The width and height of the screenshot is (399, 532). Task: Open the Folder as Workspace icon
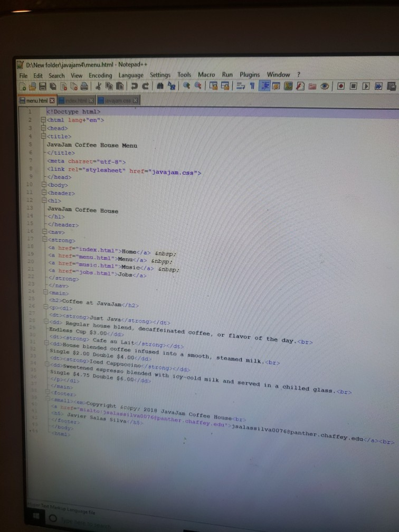pyautogui.click(x=312, y=87)
